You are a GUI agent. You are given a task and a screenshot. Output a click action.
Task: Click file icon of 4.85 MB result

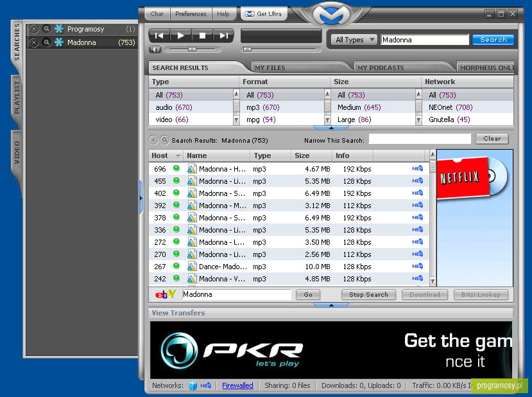(x=192, y=279)
